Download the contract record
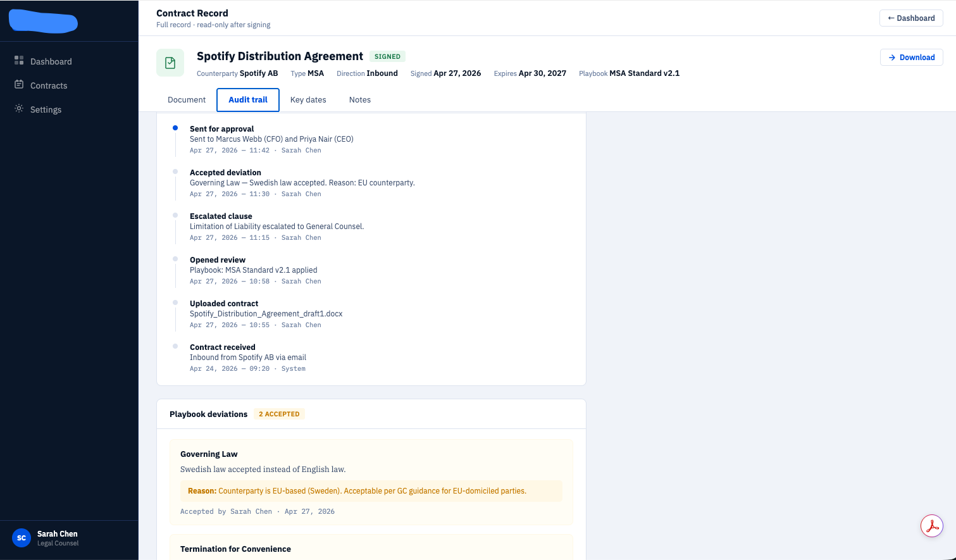 tap(912, 58)
